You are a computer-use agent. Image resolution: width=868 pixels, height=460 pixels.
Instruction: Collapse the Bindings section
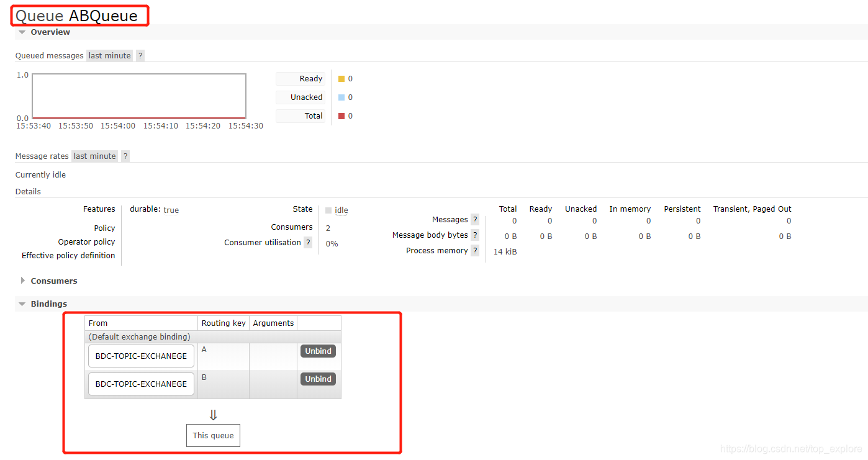[x=22, y=304]
